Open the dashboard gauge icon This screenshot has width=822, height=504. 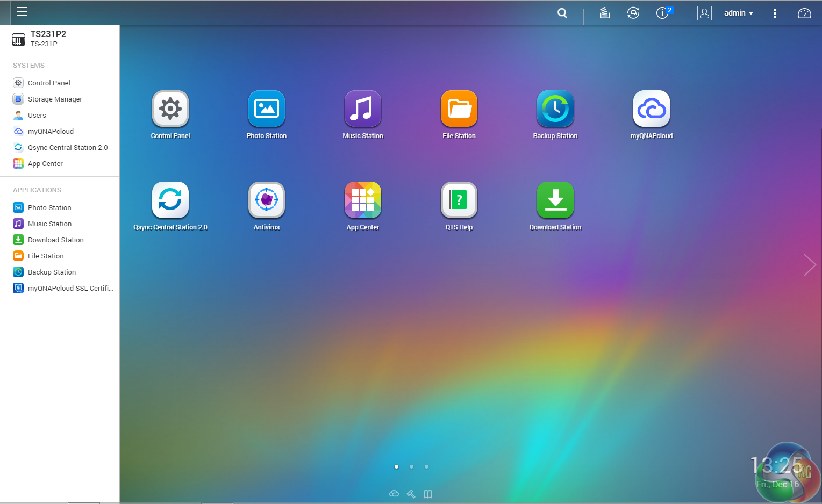pos(804,13)
